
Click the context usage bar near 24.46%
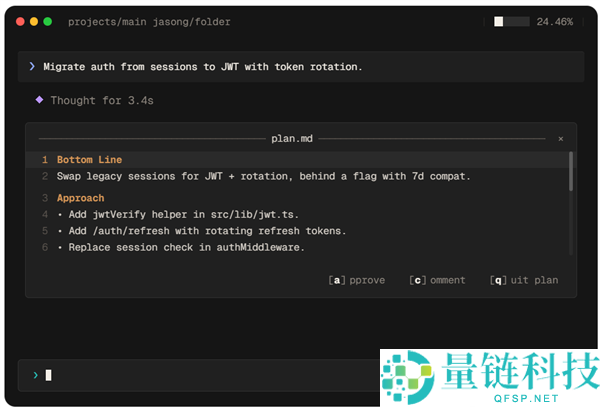pyautogui.click(x=512, y=21)
